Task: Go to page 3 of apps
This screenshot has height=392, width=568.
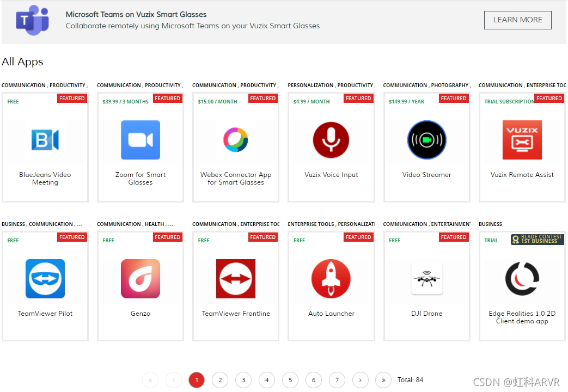Action: click(x=243, y=380)
